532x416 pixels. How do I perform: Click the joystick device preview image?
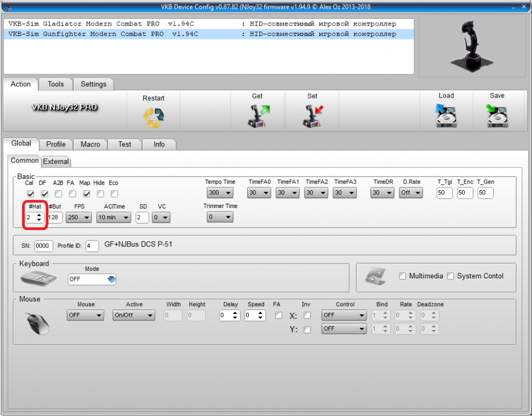(472, 46)
